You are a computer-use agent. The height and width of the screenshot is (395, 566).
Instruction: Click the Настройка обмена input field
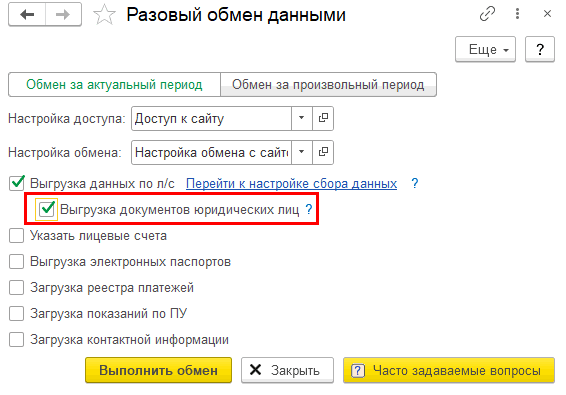(x=211, y=152)
